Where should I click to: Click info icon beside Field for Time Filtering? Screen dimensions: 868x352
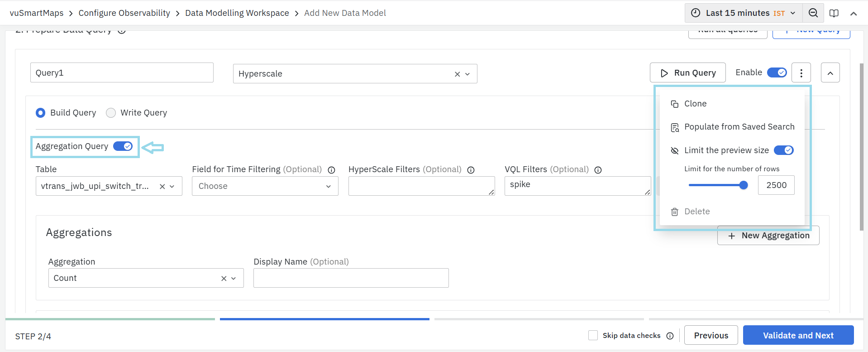click(x=331, y=170)
